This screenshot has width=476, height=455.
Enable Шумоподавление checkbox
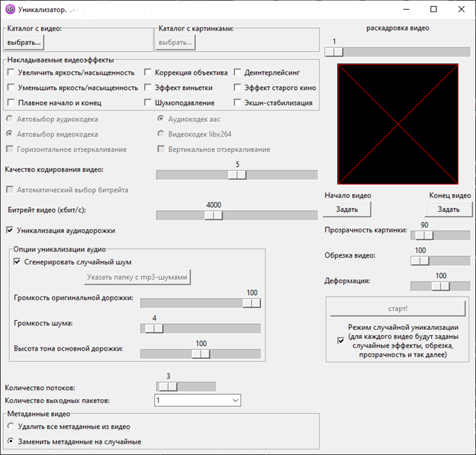[148, 102]
